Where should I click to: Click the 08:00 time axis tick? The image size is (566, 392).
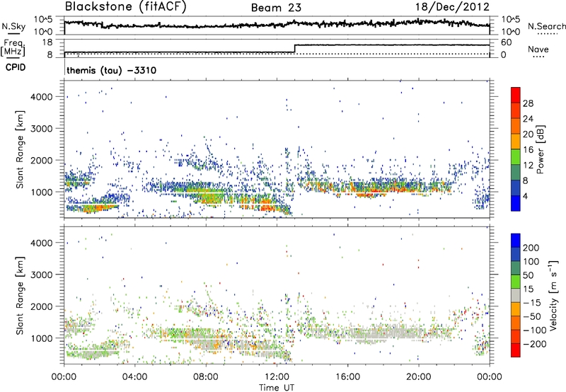pyautogui.click(x=205, y=377)
